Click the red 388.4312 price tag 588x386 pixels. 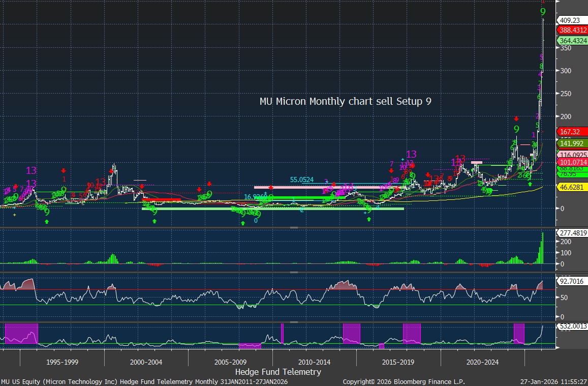tap(572, 31)
